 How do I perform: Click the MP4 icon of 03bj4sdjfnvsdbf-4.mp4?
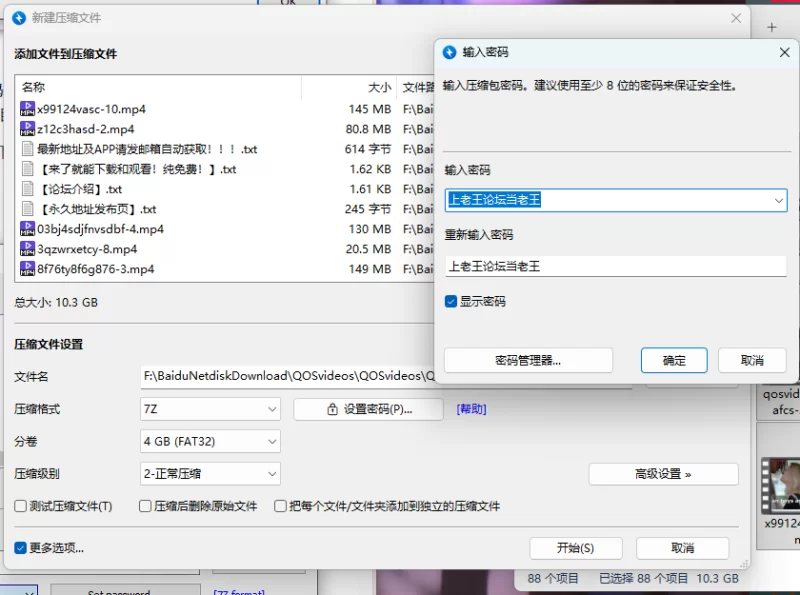(28, 229)
